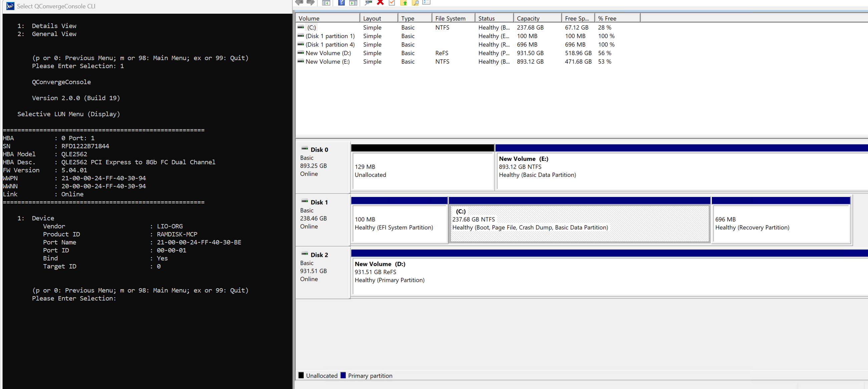Click the folder with green up-arrow icon
This screenshot has height=389, width=868.
click(x=404, y=3)
